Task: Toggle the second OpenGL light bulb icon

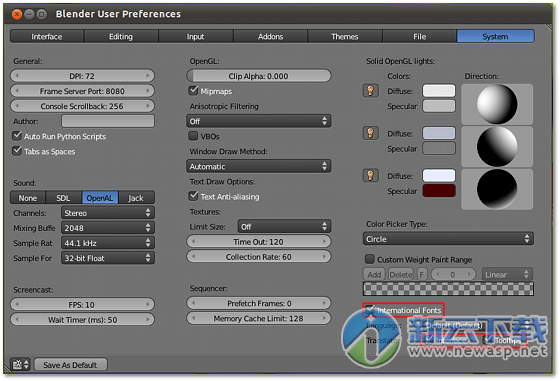Action: [370, 133]
